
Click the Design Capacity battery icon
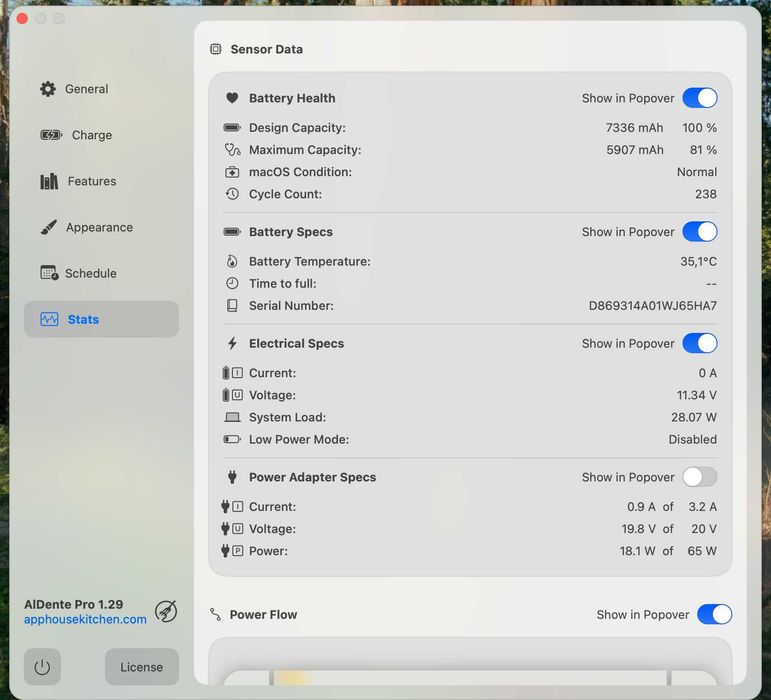tap(232, 128)
